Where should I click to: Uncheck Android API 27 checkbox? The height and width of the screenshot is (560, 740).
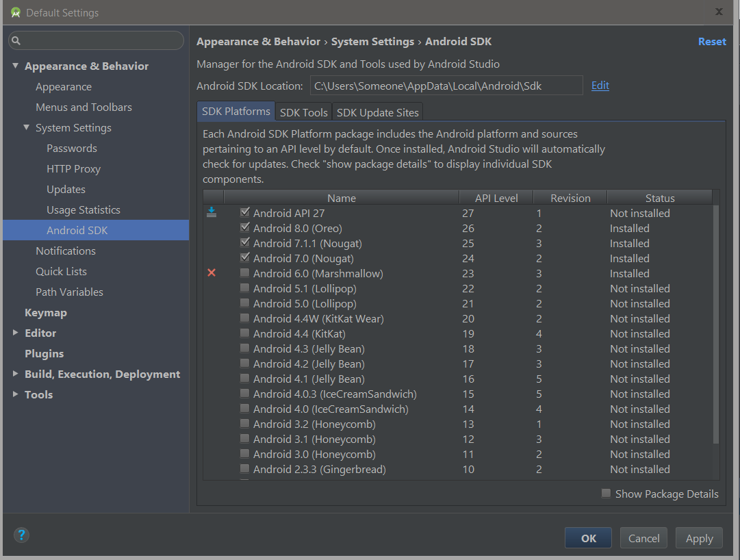click(244, 212)
